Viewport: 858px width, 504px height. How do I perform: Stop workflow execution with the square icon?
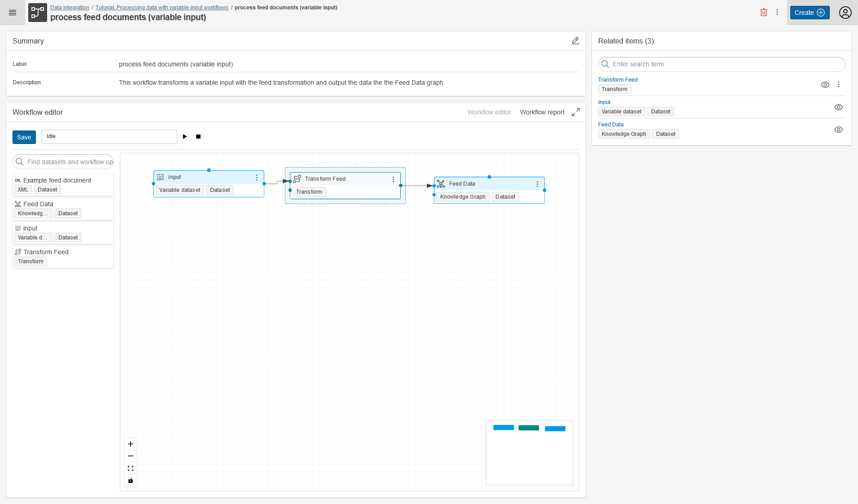198,136
